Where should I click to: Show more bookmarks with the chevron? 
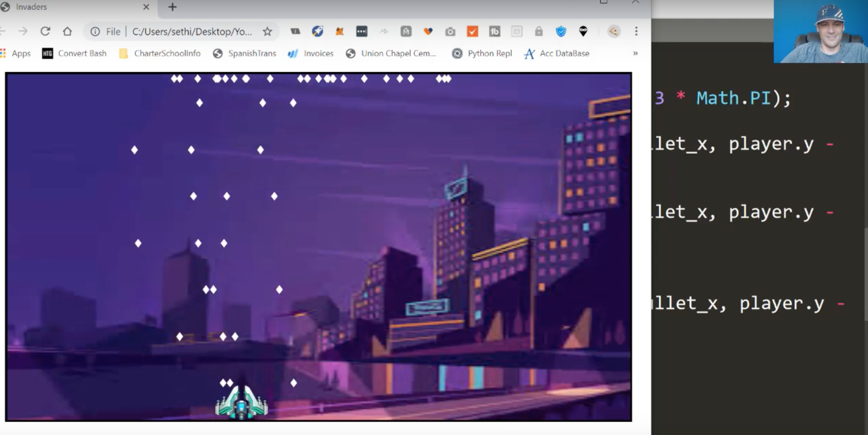pos(635,53)
